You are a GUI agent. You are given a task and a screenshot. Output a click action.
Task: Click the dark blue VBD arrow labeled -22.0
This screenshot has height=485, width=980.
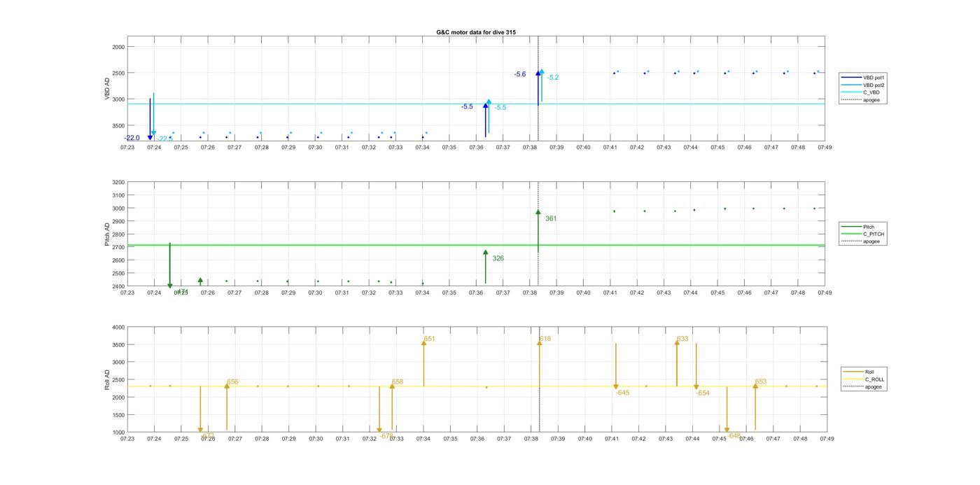click(150, 119)
